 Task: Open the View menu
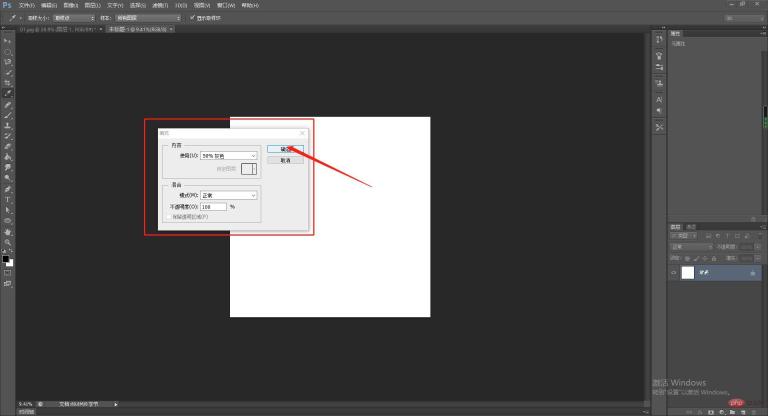tap(202, 5)
